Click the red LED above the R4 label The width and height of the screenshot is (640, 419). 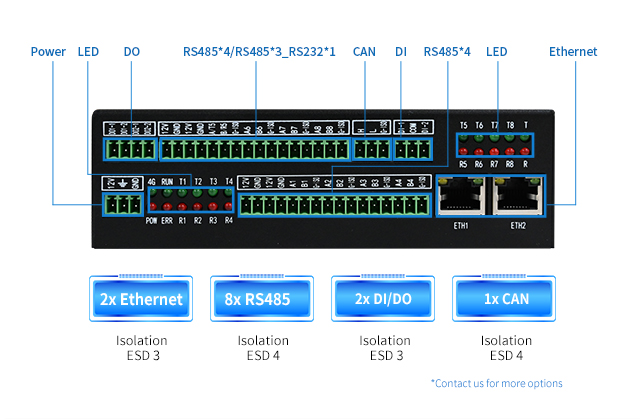[228, 206]
